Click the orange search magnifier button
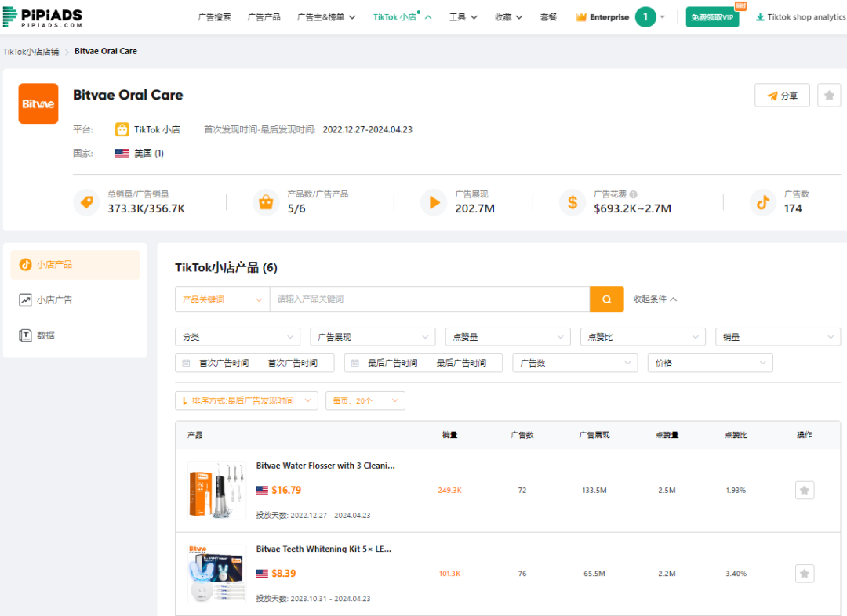 point(606,299)
